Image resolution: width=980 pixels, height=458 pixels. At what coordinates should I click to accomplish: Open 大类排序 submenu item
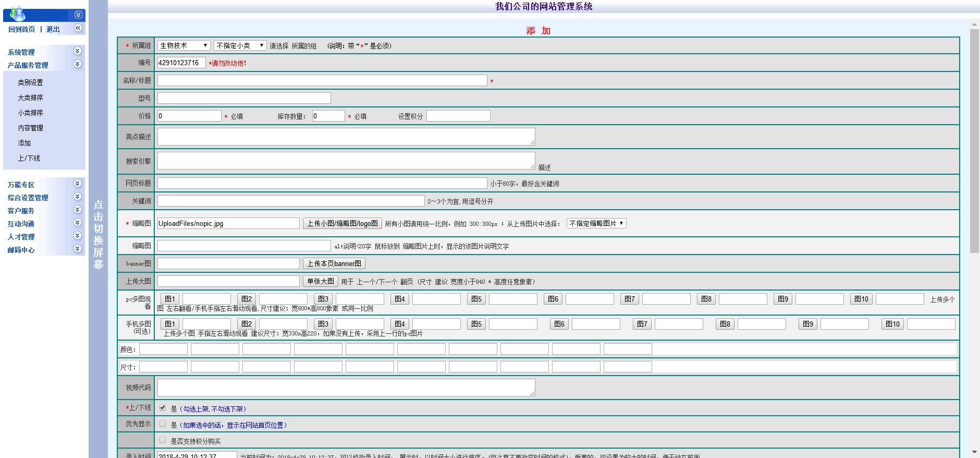point(30,98)
